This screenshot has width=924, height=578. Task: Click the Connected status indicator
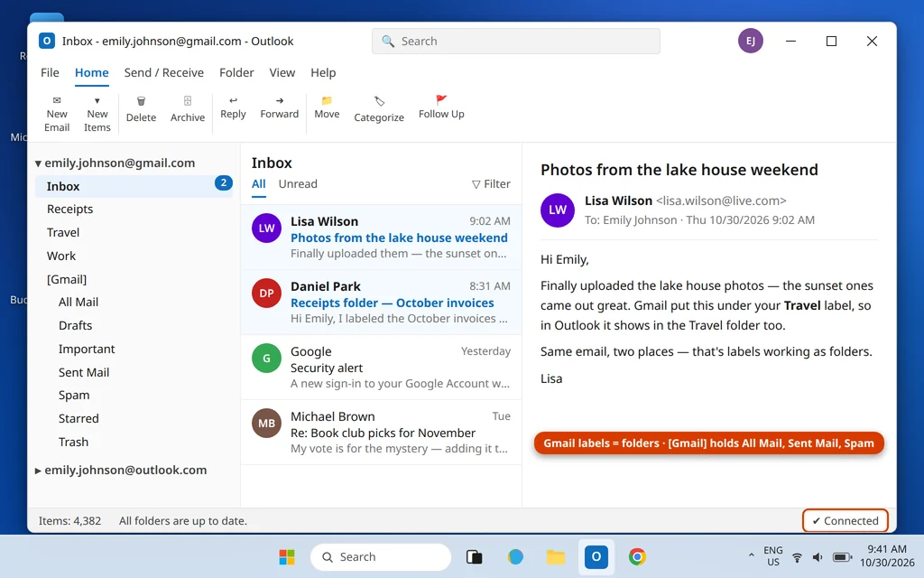click(x=845, y=521)
